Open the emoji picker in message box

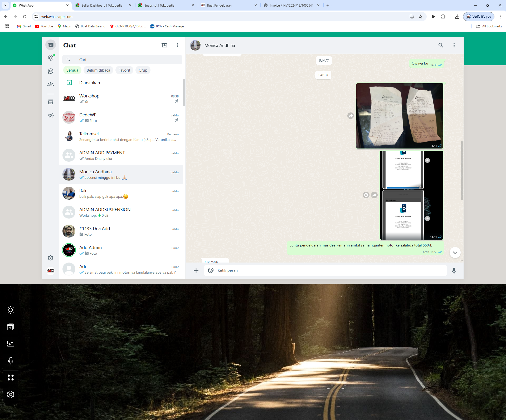[x=211, y=270]
